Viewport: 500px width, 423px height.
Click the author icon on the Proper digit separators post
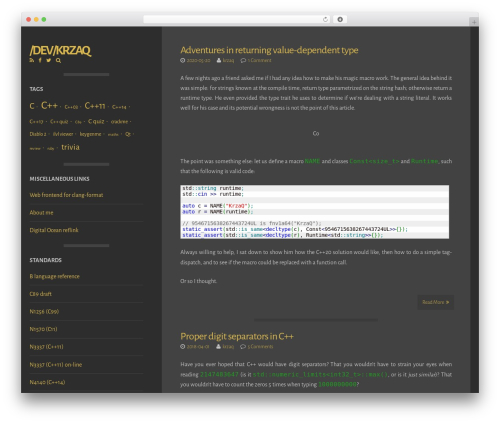[x=219, y=347]
